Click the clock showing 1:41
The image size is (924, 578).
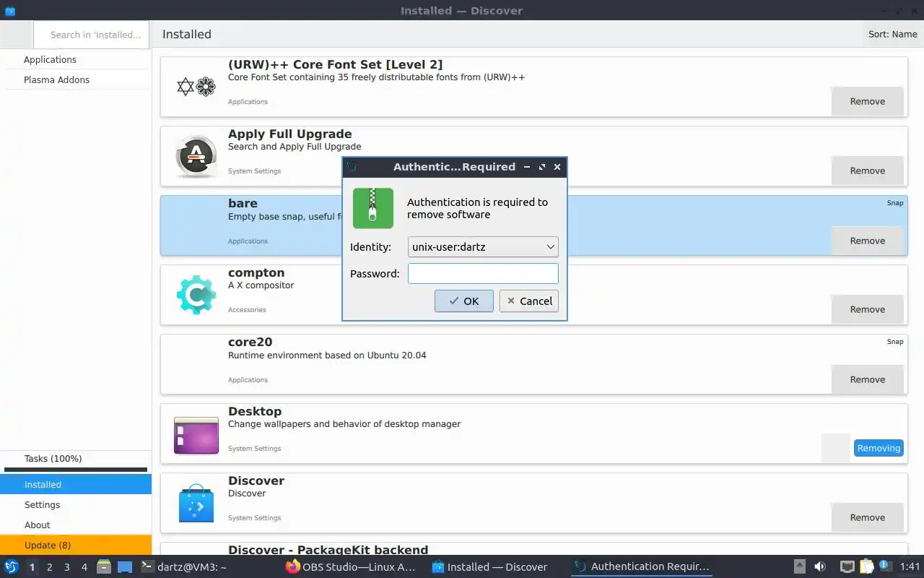point(910,566)
